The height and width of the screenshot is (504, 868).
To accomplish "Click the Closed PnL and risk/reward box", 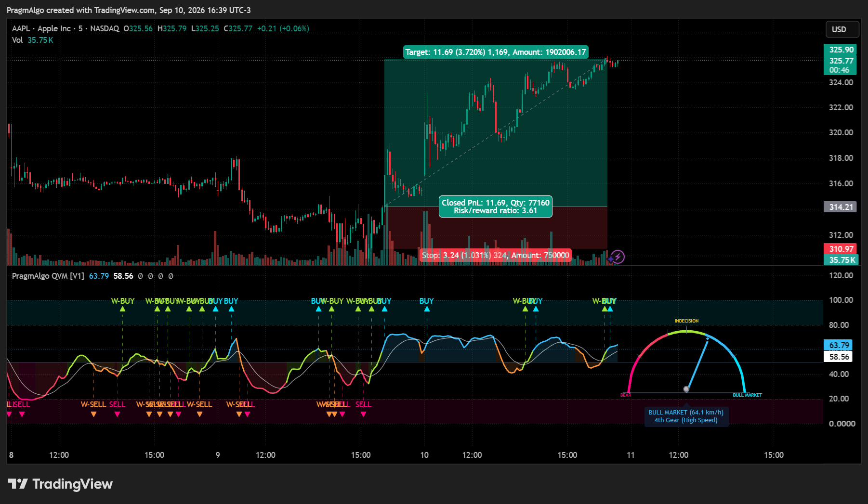I will pos(496,207).
